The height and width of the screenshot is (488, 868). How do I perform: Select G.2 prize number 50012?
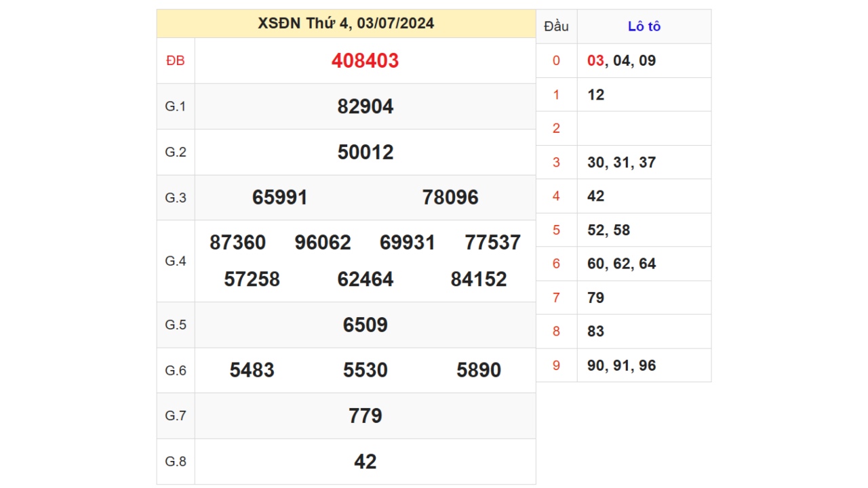(x=365, y=152)
